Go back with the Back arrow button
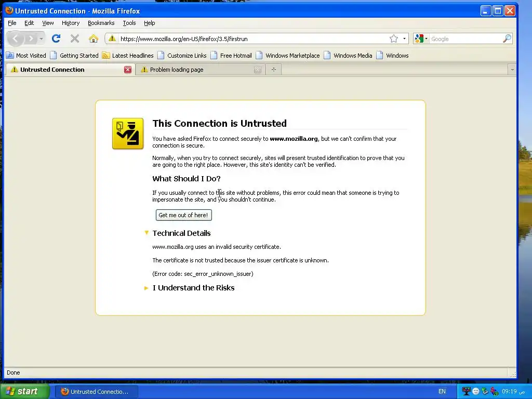 (15, 38)
